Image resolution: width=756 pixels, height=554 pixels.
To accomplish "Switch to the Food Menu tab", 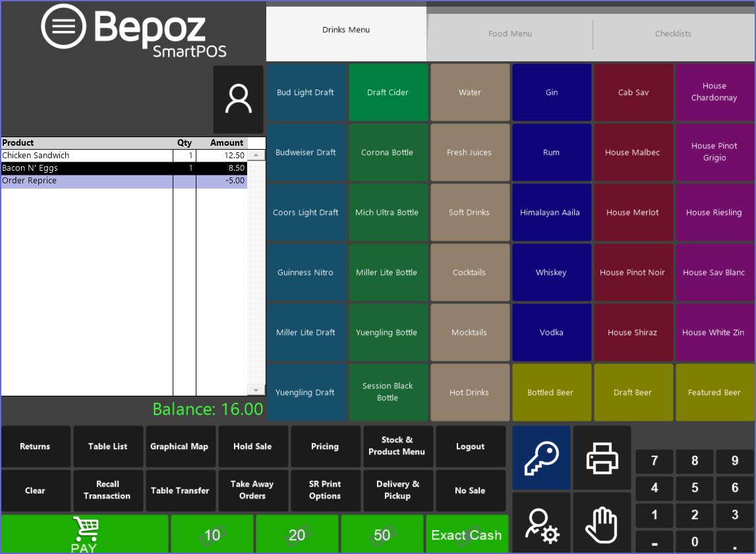I will tap(509, 34).
